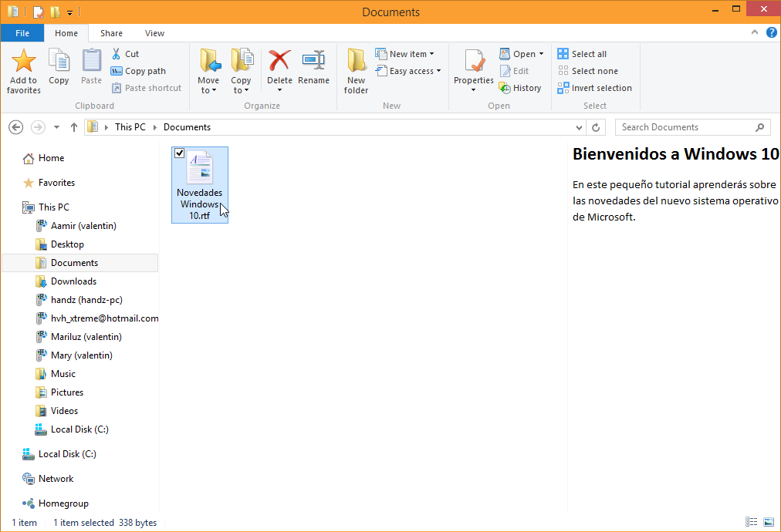The image size is (781, 532).
Task: Open the Help question mark icon
Action: click(x=771, y=33)
